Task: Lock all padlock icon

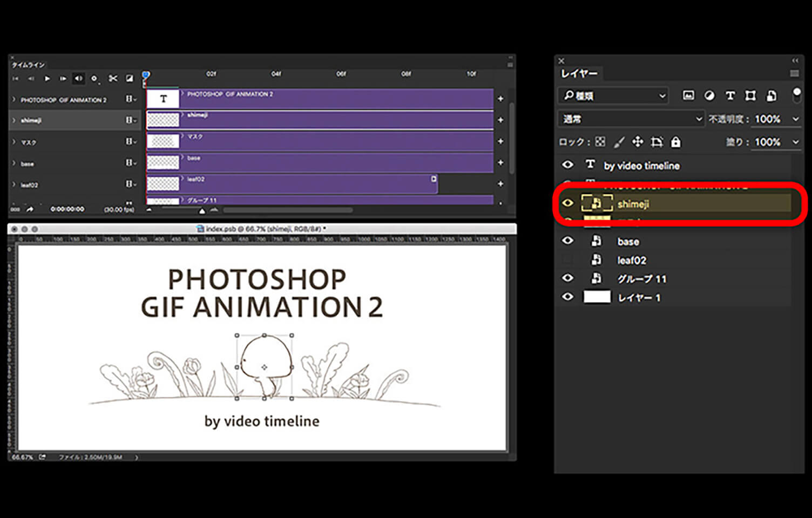Action: (x=675, y=142)
